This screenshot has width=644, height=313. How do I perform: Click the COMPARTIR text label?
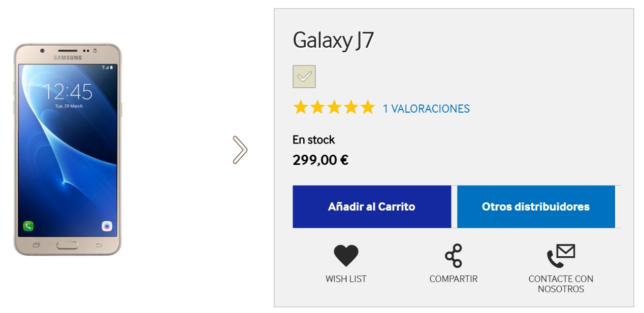pyautogui.click(x=453, y=279)
